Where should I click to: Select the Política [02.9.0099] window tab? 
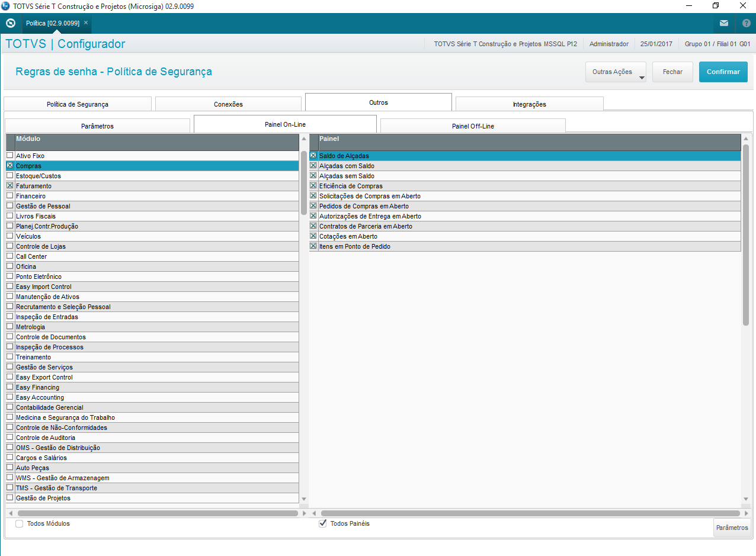click(56, 23)
